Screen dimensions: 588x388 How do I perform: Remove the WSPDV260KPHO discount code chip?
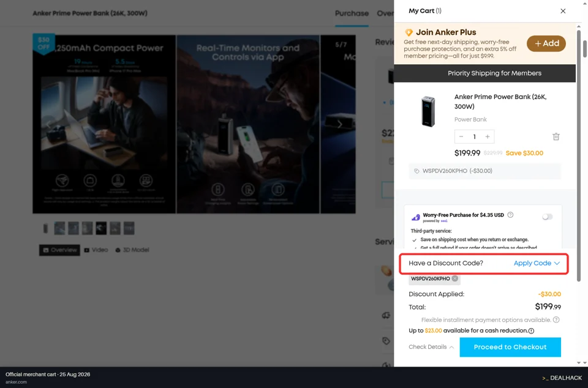455,278
